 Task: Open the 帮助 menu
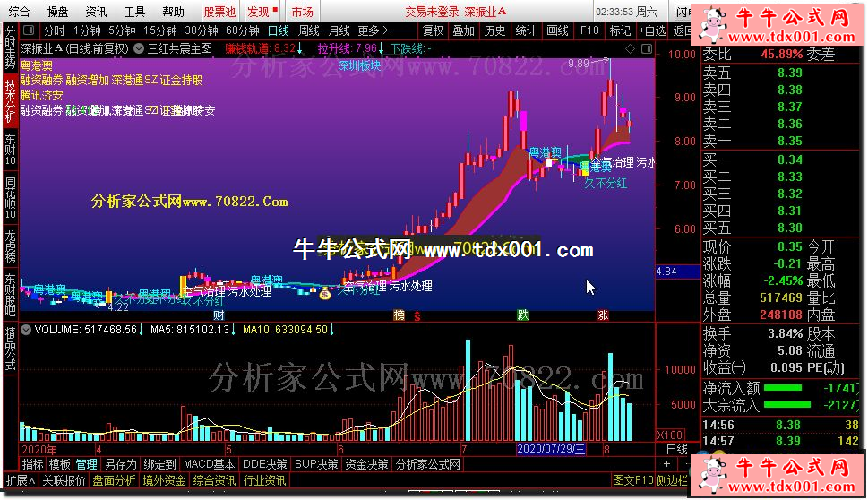pos(173,12)
